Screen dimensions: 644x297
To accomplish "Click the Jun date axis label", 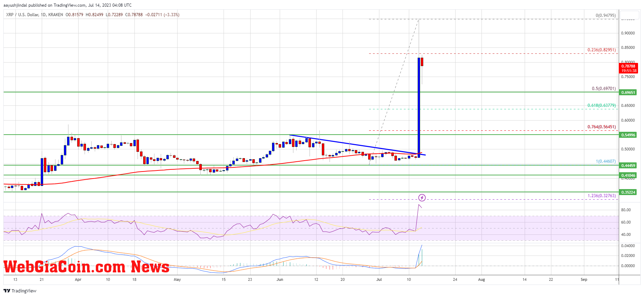I will (x=280, y=280).
